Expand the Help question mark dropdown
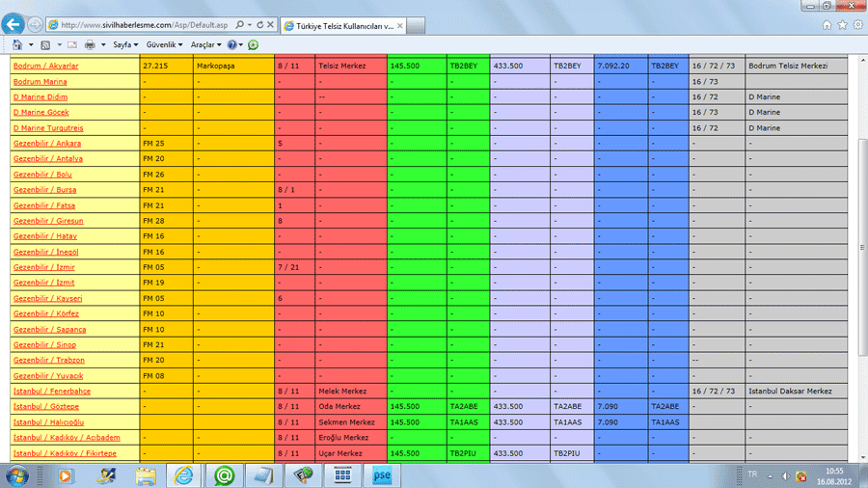This screenshot has height=488, width=868. tap(234, 45)
